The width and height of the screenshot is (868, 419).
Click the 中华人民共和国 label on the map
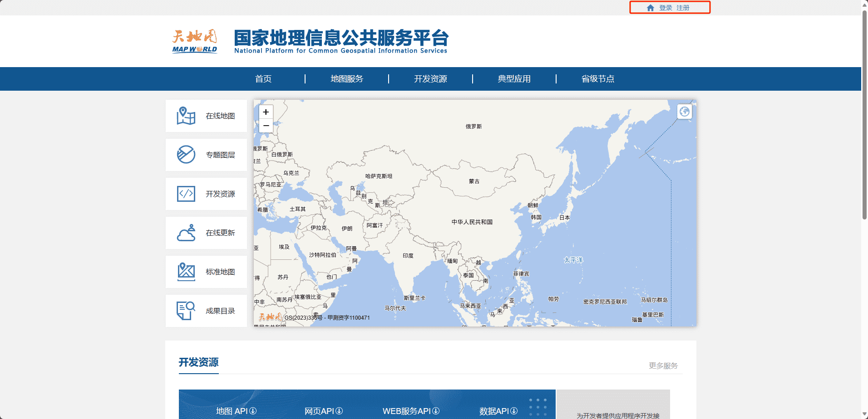click(472, 222)
